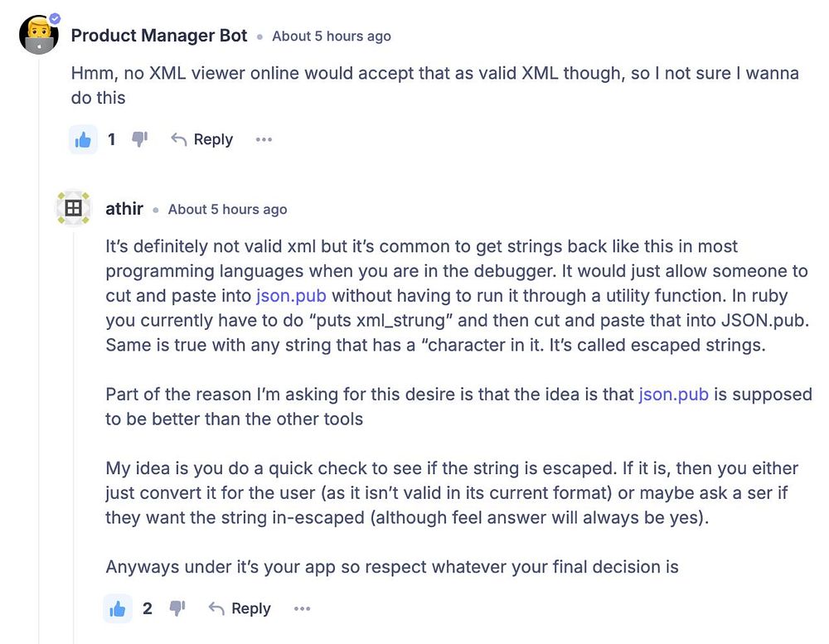Click athir's pixel avatar icon
This screenshot has height=644, width=829.
pos(73,208)
